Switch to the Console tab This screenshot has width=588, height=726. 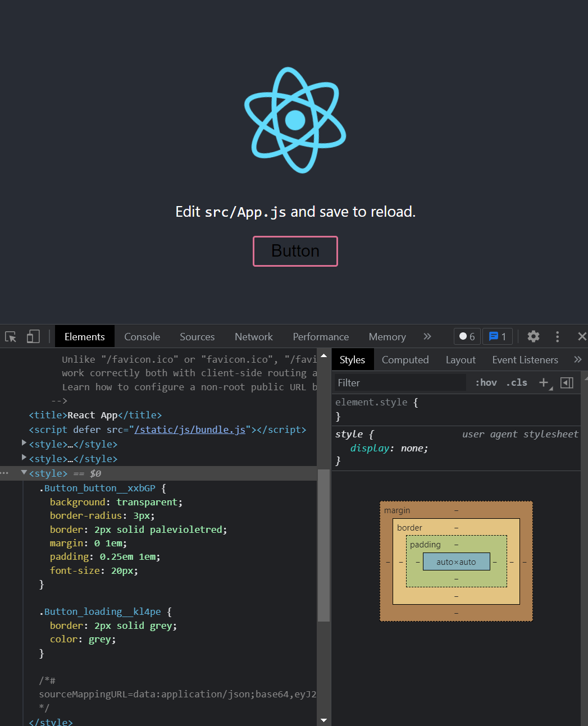pos(142,336)
